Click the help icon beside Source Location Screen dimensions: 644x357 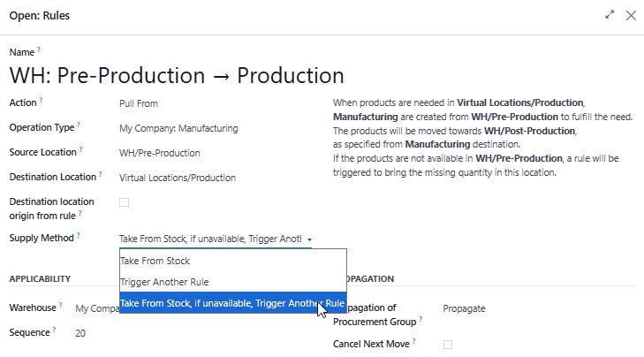[x=81, y=149]
